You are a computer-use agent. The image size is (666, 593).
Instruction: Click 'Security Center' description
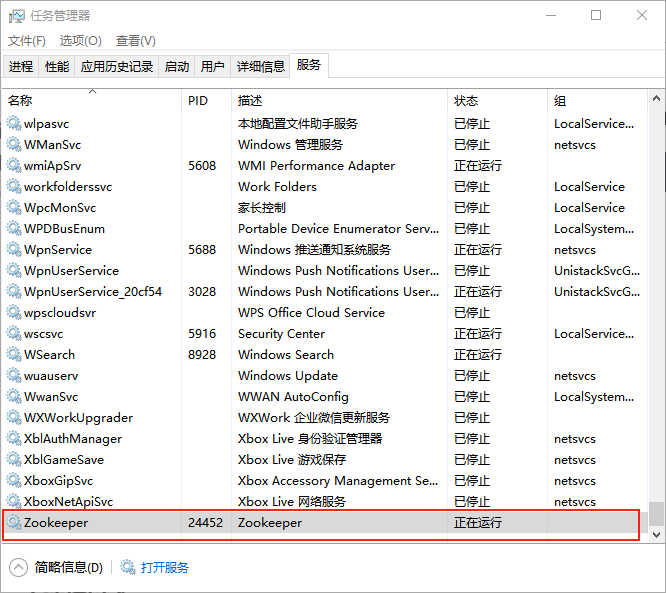click(x=281, y=334)
